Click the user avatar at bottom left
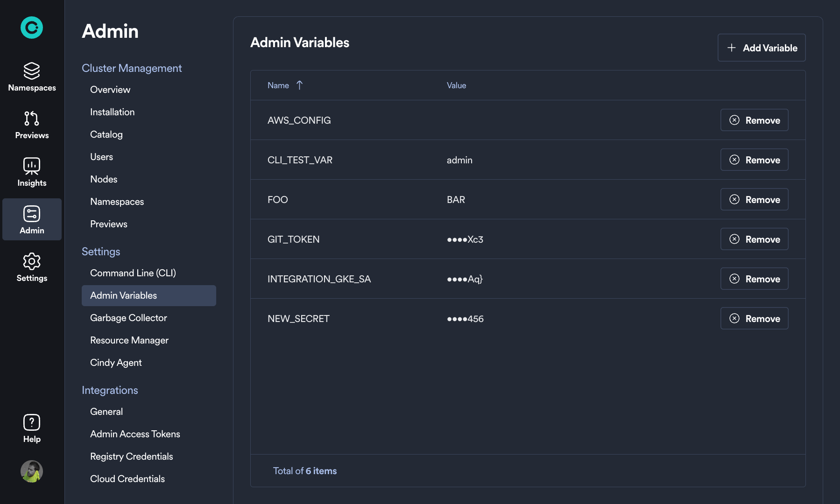 pyautogui.click(x=31, y=471)
